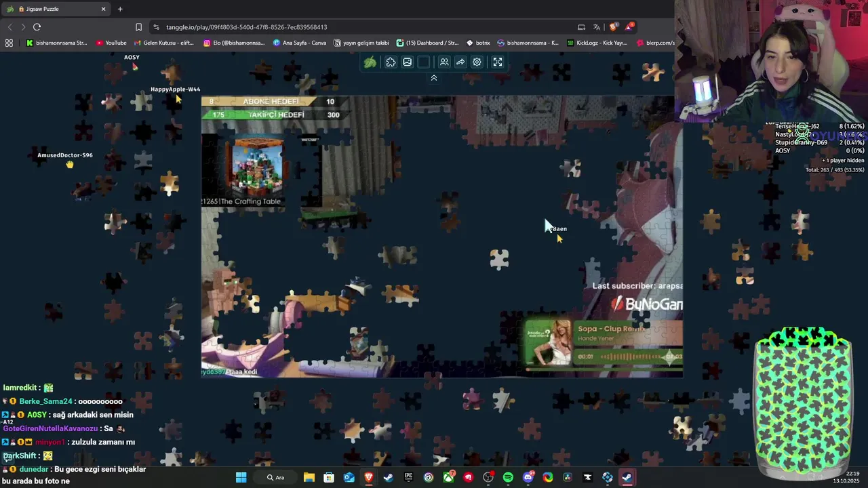Open the translate page icon

pyautogui.click(x=597, y=27)
